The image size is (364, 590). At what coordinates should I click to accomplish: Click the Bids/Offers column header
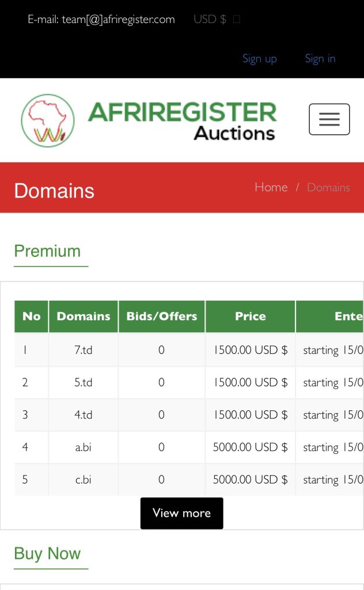162,316
